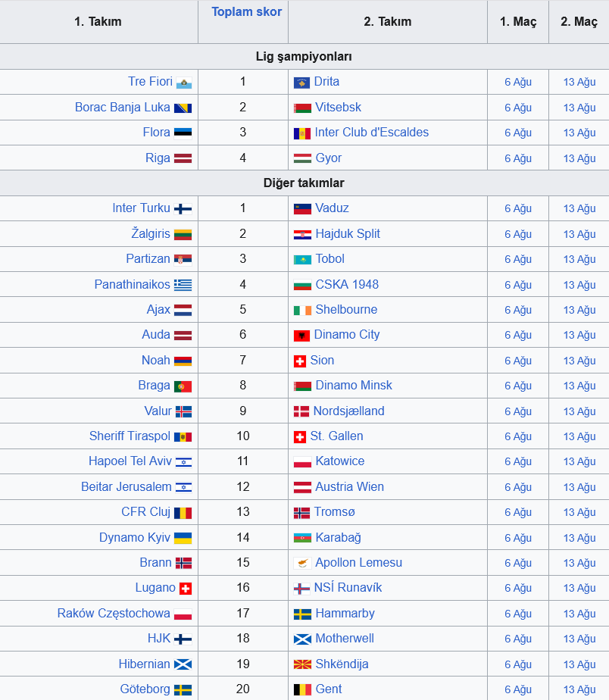Open the Lugano team link
Viewport: 609px width, 700px height.
pos(155,588)
